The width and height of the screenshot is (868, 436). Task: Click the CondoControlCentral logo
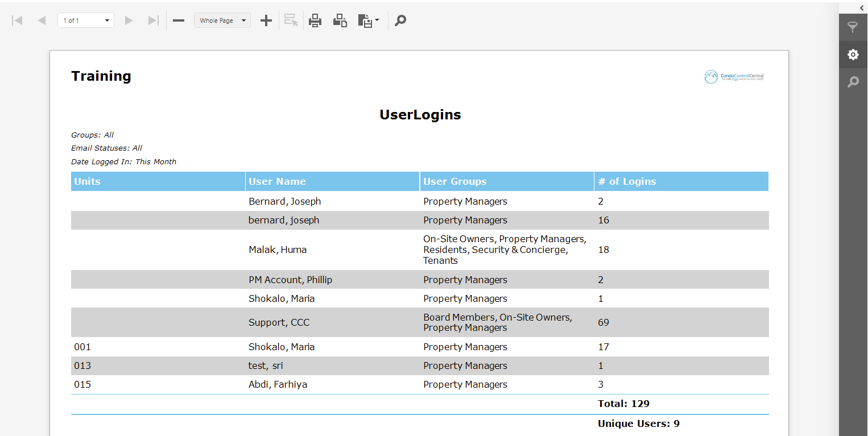point(734,76)
